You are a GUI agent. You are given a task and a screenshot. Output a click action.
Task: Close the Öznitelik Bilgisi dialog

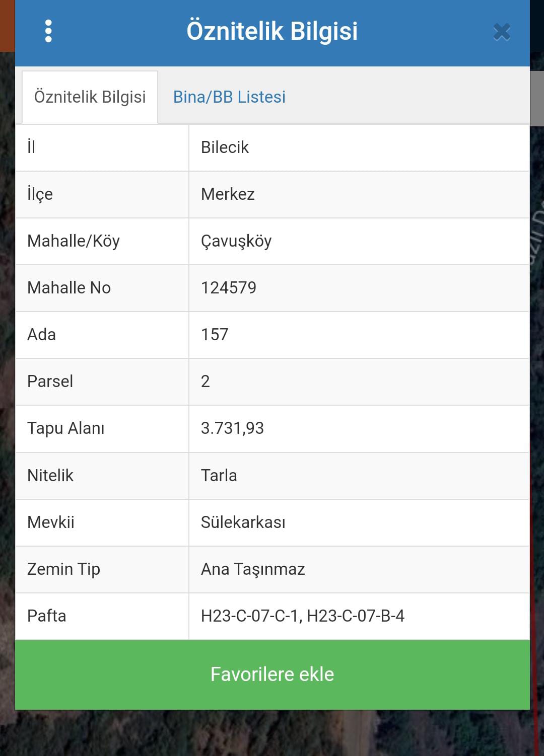coord(502,32)
